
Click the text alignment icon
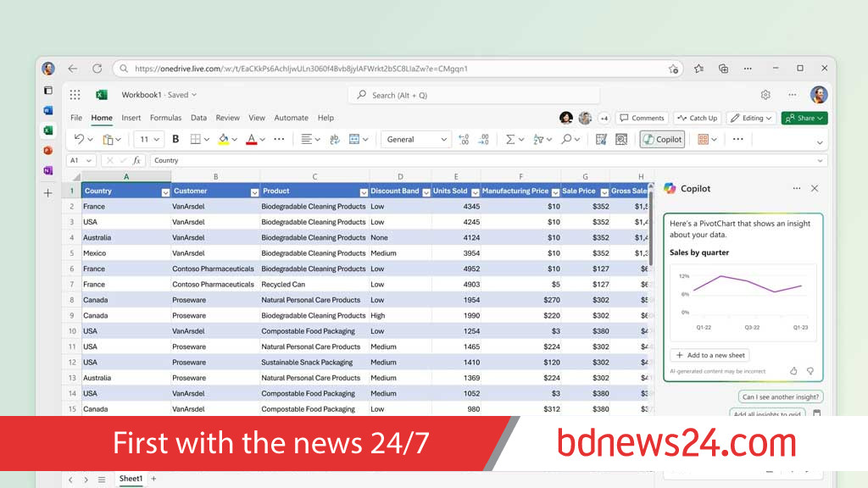(x=306, y=140)
